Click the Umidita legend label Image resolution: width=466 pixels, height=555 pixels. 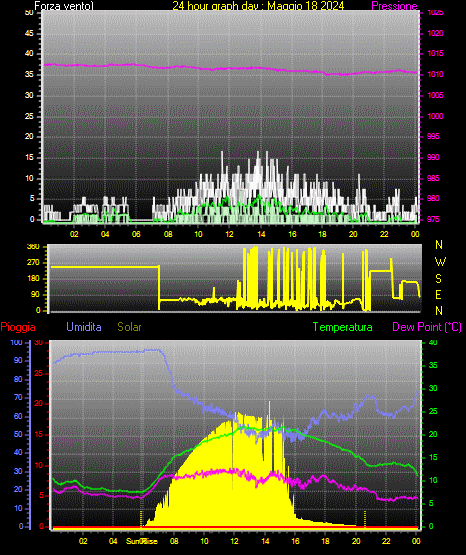[x=84, y=327]
